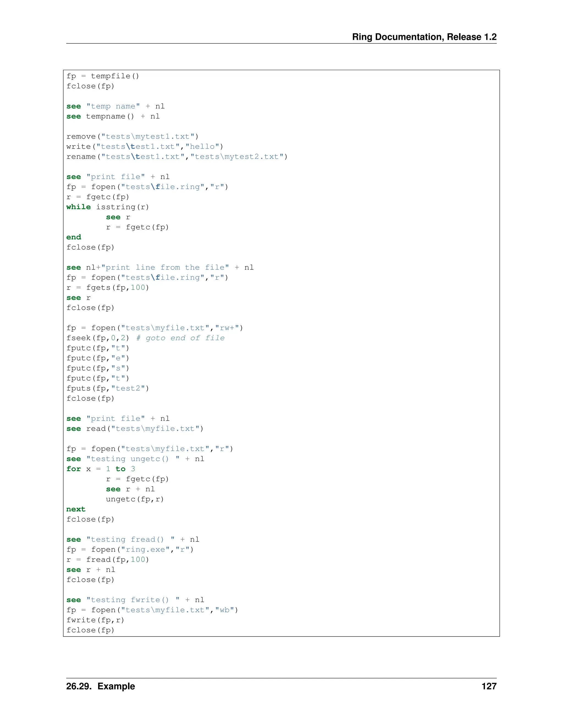The width and height of the screenshot is (563, 728).
Task: Click the 'r = fgets(fp,100)' line
Action: tap(107, 287)
